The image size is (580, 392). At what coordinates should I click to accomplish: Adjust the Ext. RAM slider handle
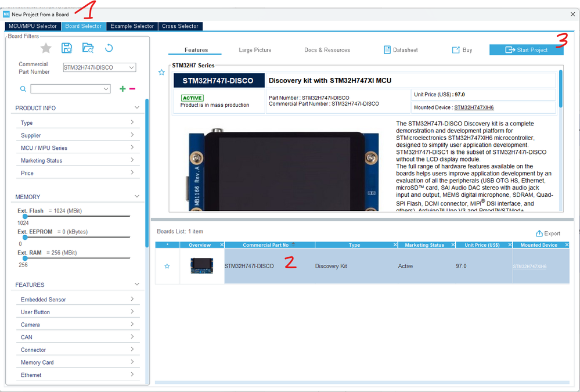pos(25,258)
